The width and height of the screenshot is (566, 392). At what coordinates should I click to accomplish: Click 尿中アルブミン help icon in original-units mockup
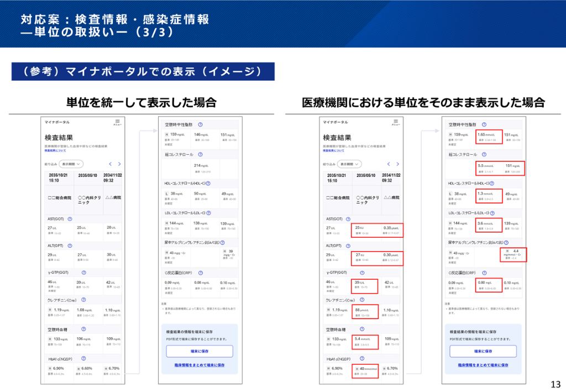506,243
